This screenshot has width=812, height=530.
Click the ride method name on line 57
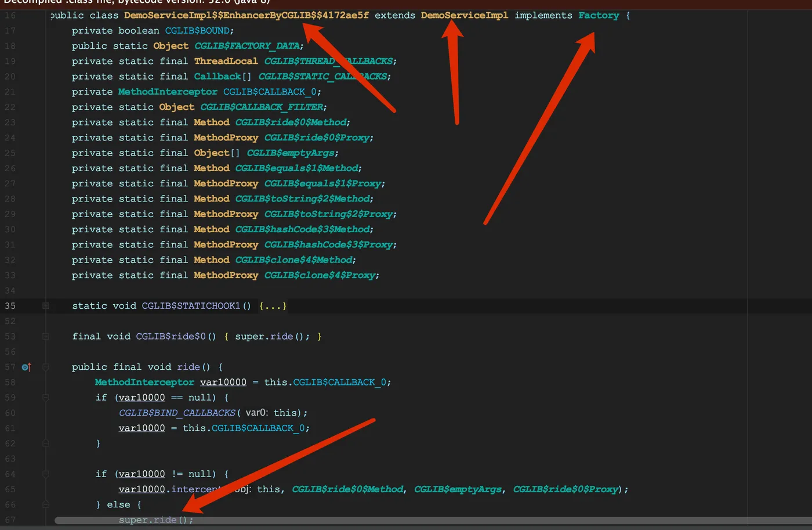(x=188, y=367)
